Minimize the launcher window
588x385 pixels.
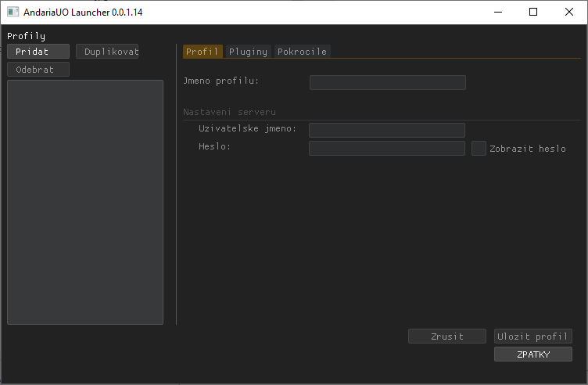(497, 13)
